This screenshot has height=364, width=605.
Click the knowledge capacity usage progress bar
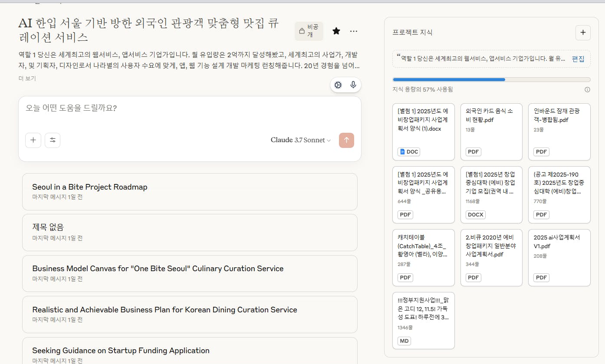tap(491, 80)
